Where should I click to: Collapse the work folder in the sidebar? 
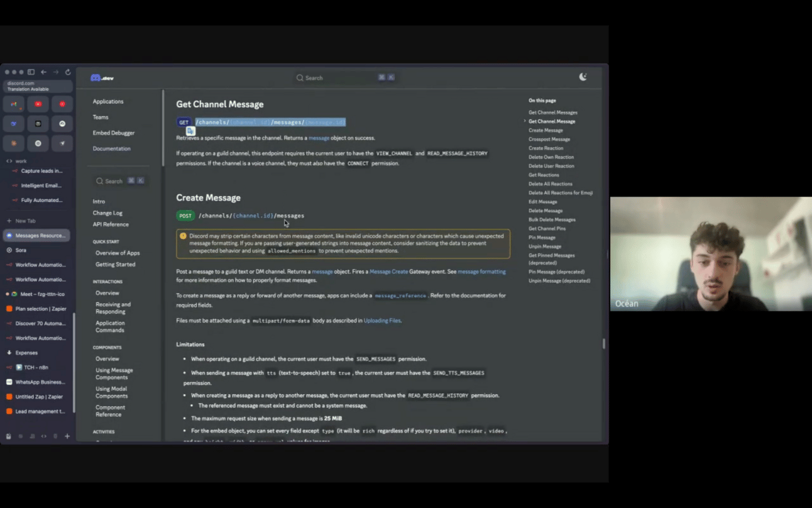click(x=18, y=161)
